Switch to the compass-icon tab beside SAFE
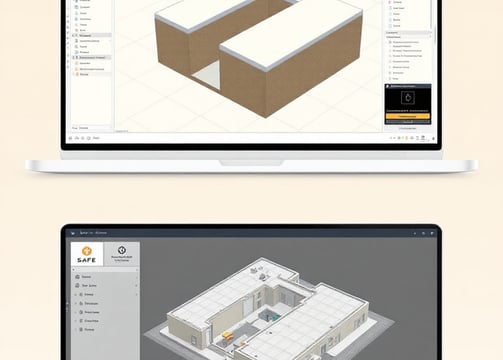 click(122, 254)
